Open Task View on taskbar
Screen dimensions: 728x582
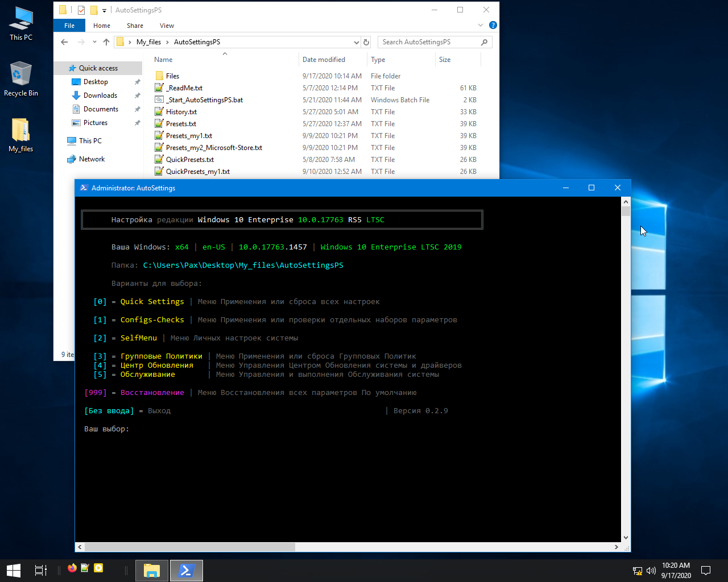coord(41,571)
